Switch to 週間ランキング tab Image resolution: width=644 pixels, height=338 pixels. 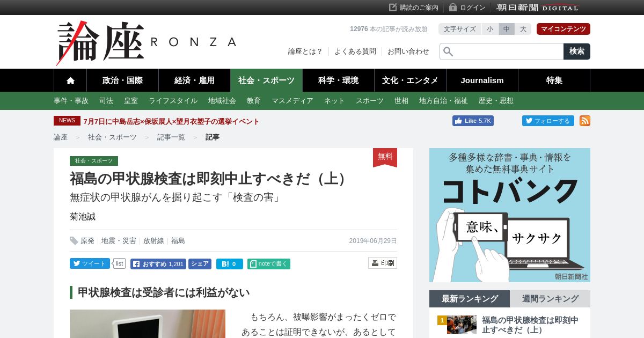pyautogui.click(x=550, y=299)
